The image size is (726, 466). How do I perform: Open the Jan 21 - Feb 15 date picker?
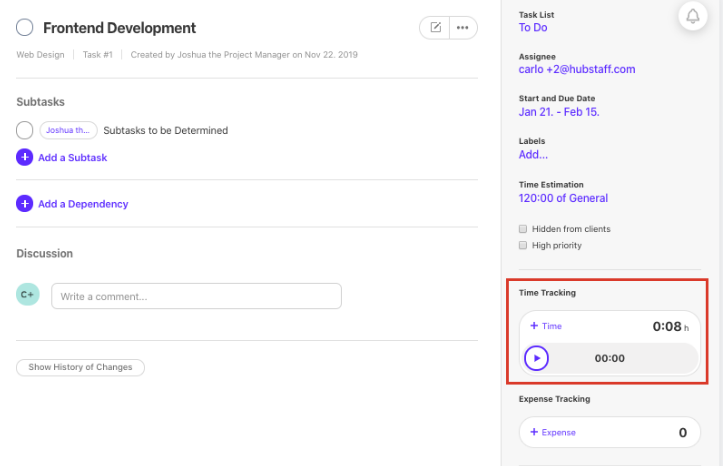coord(558,112)
